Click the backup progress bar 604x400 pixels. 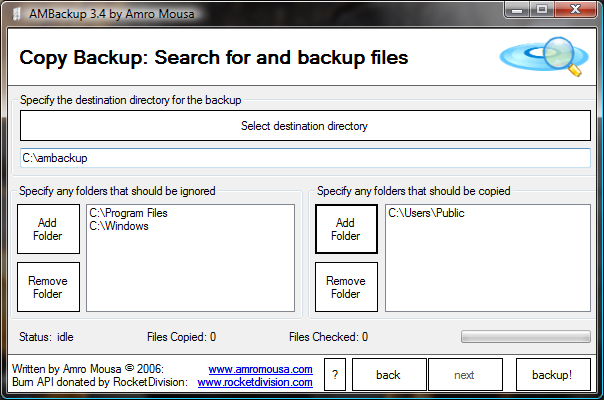coord(526,336)
